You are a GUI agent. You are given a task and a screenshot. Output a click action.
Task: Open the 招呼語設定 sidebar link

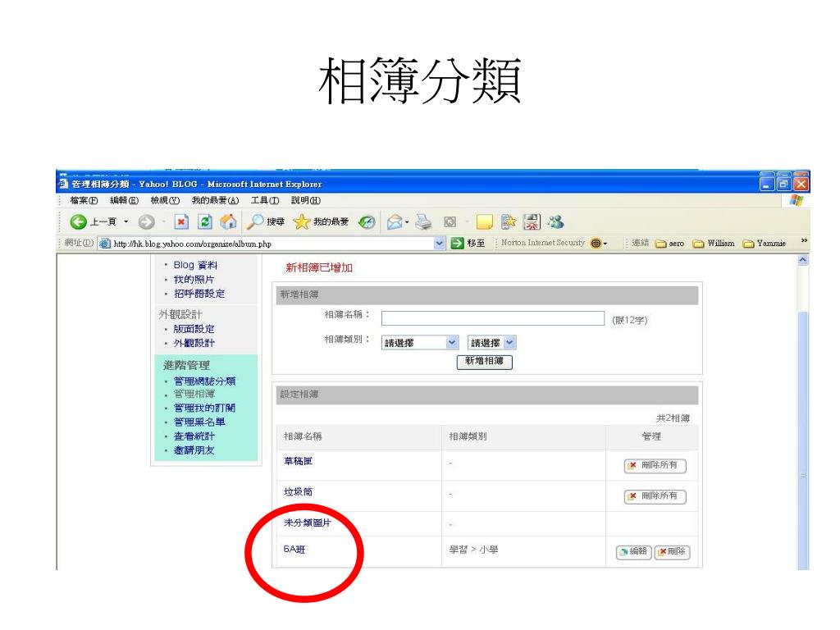[x=199, y=294]
